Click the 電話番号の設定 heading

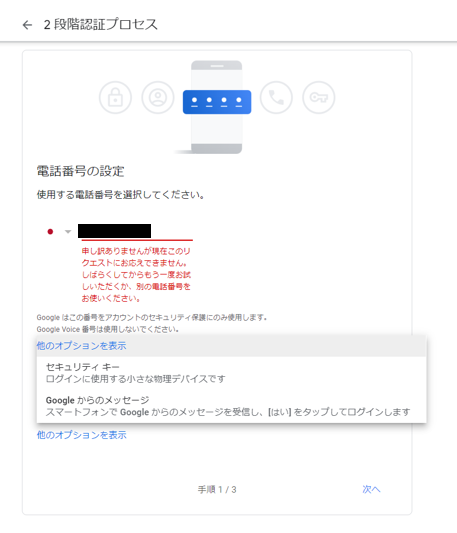tap(81, 171)
